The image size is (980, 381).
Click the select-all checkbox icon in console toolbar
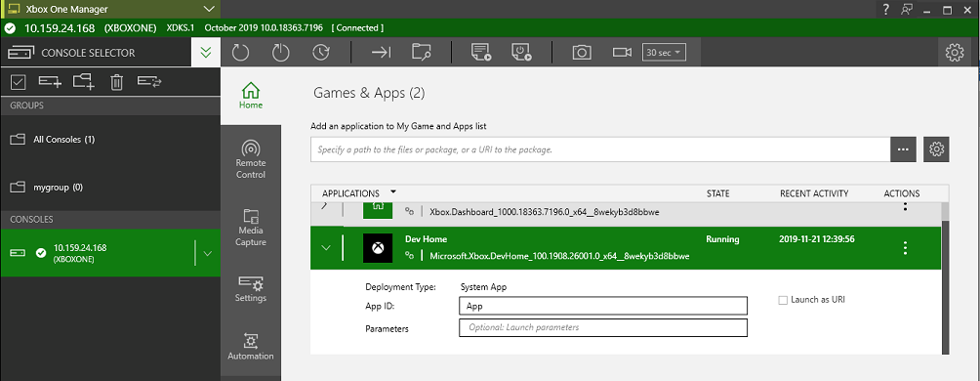click(x=19, y=81)
